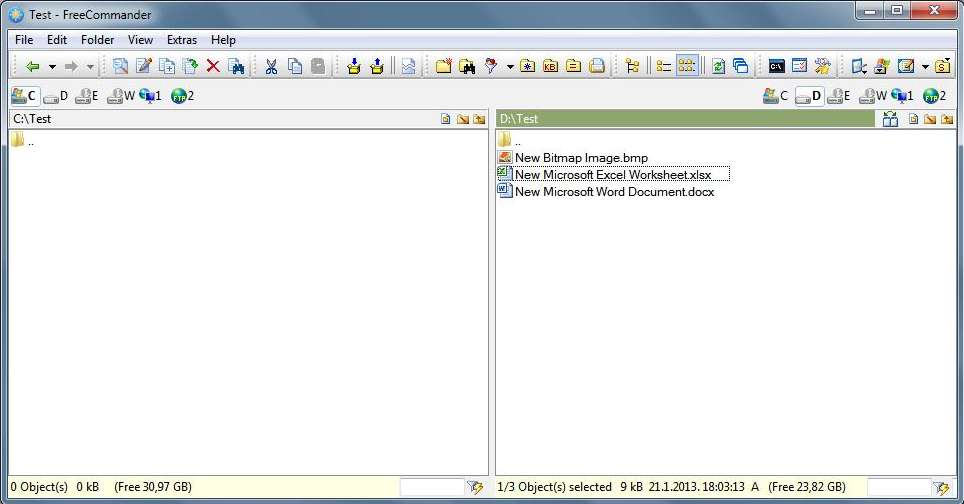The image size is (964, 504).
Task: Click the Move files toolbar icon
Action: coord(191,66)
